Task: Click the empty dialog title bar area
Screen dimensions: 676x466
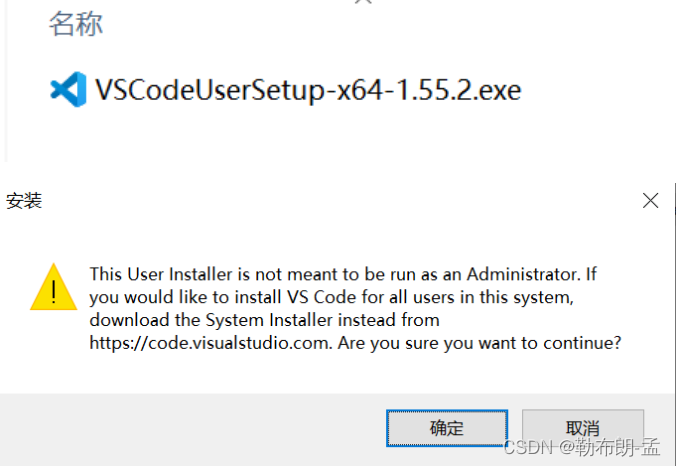Action: pos(330,201)
